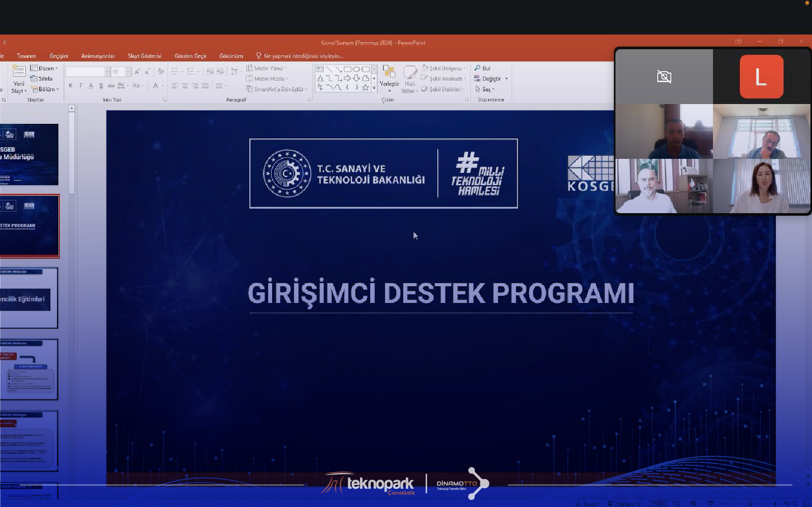The image size is (812, 507).
Task: Select the Girişimcilik Eğitimleri slide thumbnail
Action: [x=29, y=298]
